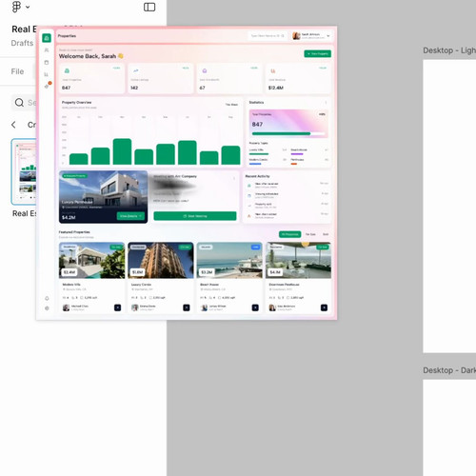Click the Featured Properties heading
This screenshot has width=476, height=476.
coord(74,232)
